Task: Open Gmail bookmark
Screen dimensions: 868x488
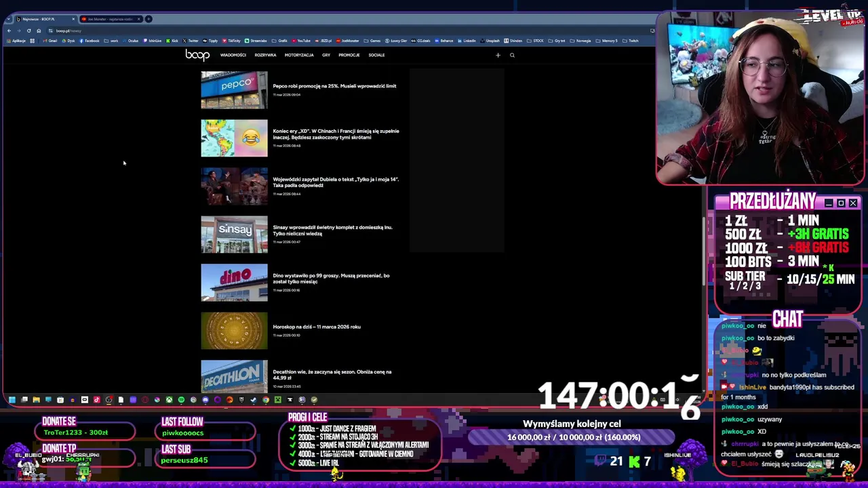Action: pos(50,41)
